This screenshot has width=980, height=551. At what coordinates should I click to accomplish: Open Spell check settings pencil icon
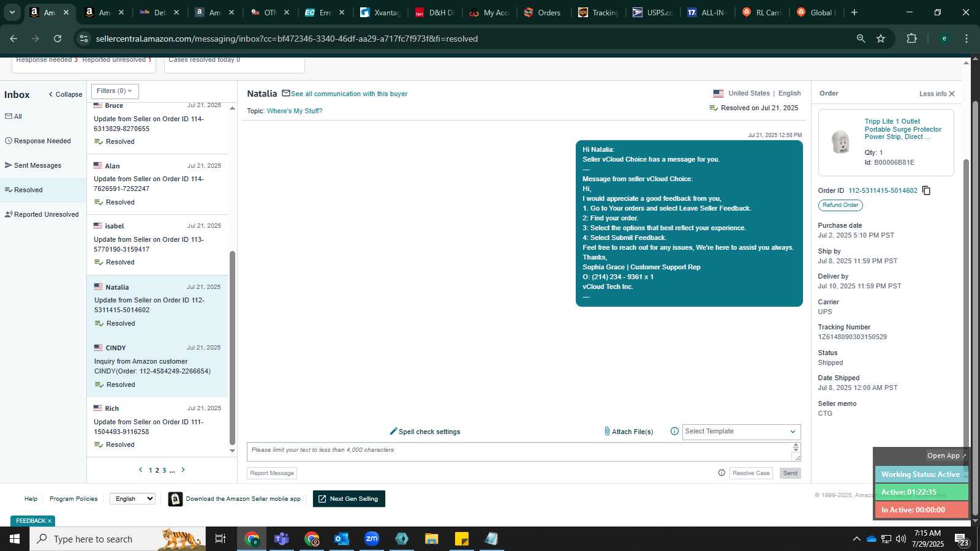(394, 431)
